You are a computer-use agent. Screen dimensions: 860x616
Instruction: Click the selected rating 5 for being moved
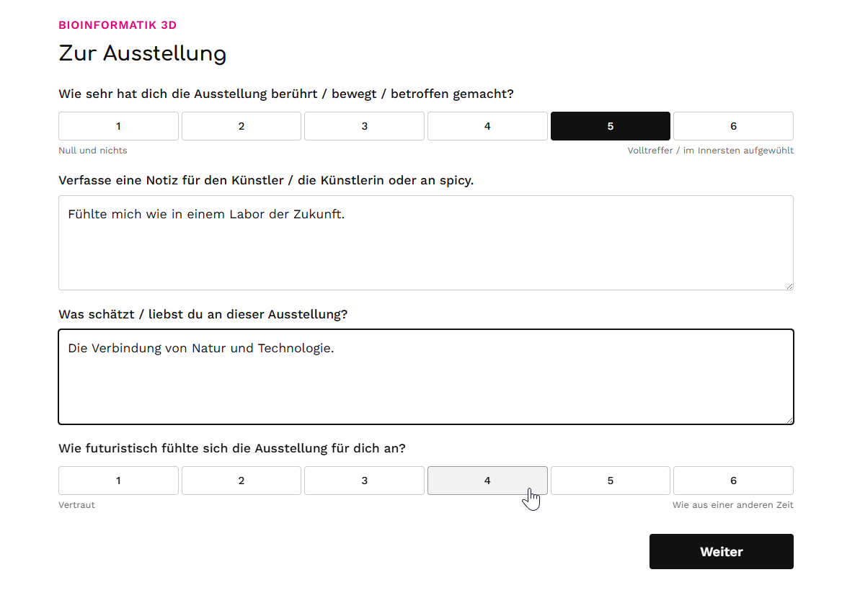click(611, 126)
